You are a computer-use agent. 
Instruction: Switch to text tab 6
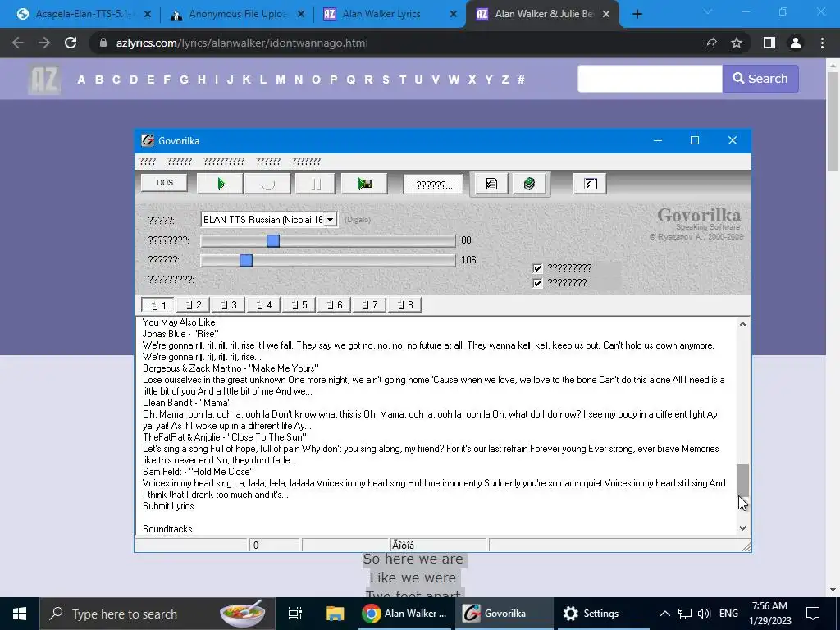[x=335, y=305]
